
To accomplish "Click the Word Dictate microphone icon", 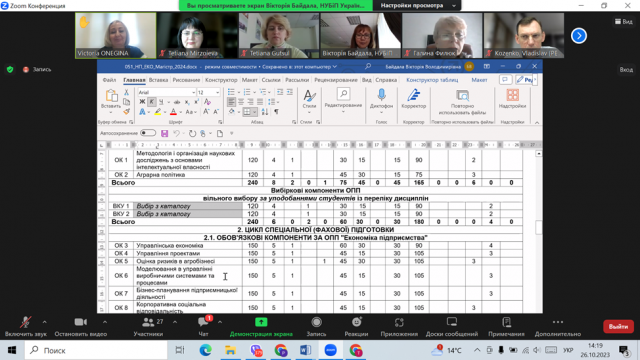I will pyautogui.click(x=381, y=95).
